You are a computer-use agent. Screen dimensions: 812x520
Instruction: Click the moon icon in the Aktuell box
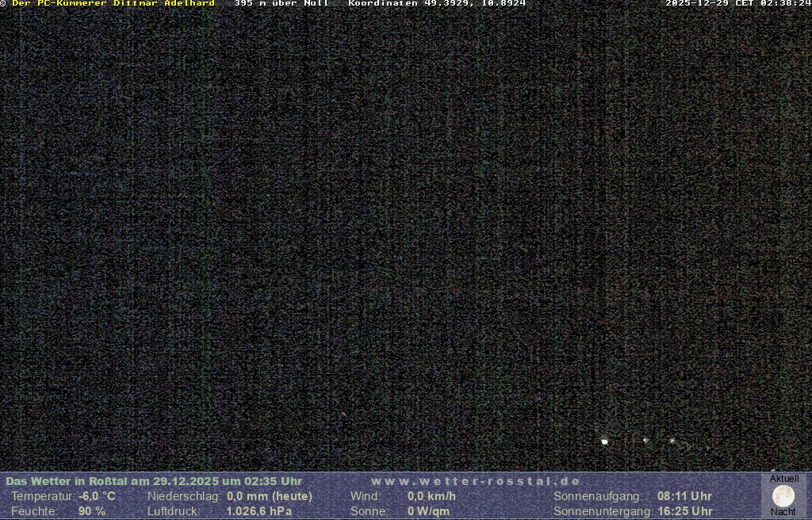[x=783, y=496]
